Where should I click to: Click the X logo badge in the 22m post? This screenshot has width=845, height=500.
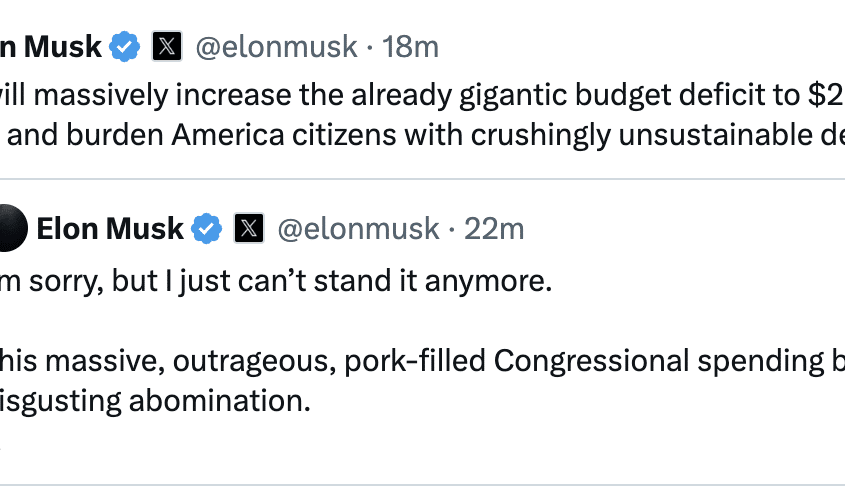[249, 229]
